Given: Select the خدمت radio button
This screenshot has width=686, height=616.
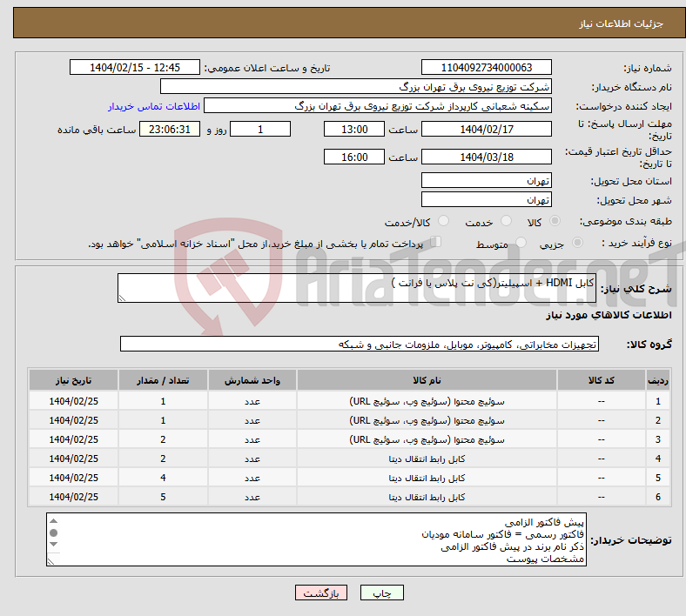Looking at the screenshot, I should (506, 221).
